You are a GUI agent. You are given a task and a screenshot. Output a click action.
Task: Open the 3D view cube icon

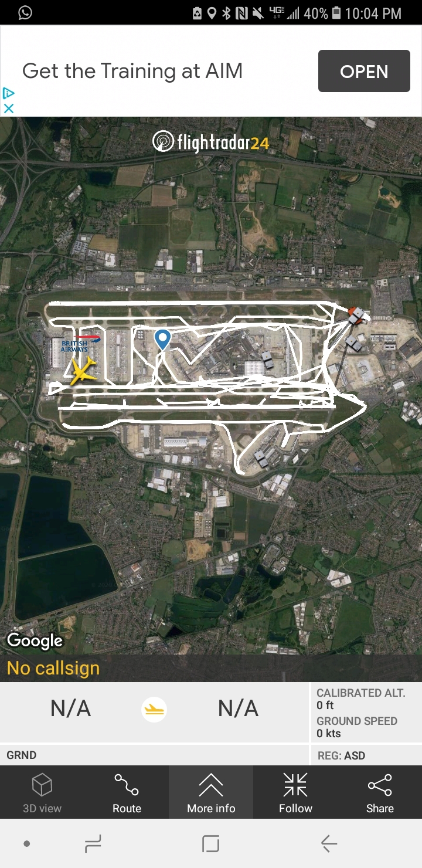42,792
